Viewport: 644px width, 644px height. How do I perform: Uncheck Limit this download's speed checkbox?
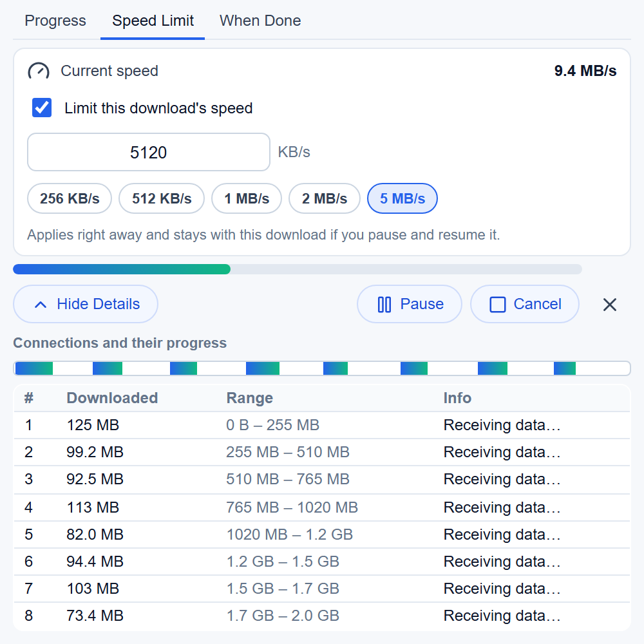point(42,108)
